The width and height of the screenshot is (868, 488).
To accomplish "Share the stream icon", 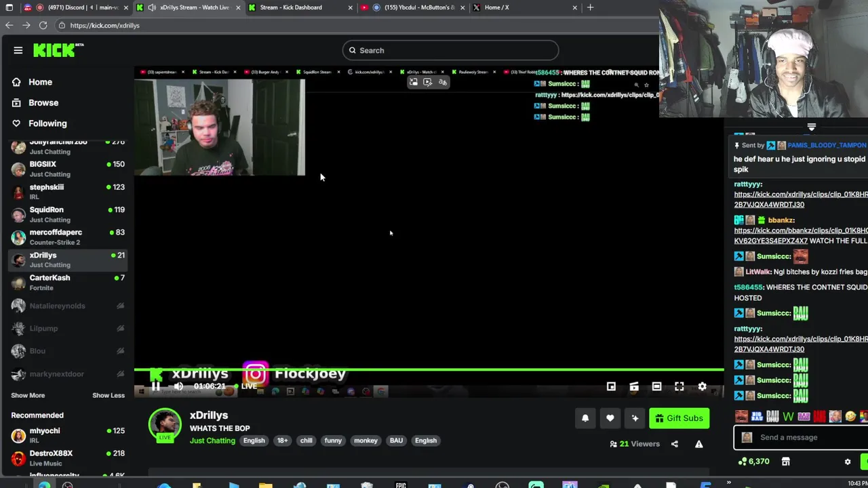I will coord(675,444).
